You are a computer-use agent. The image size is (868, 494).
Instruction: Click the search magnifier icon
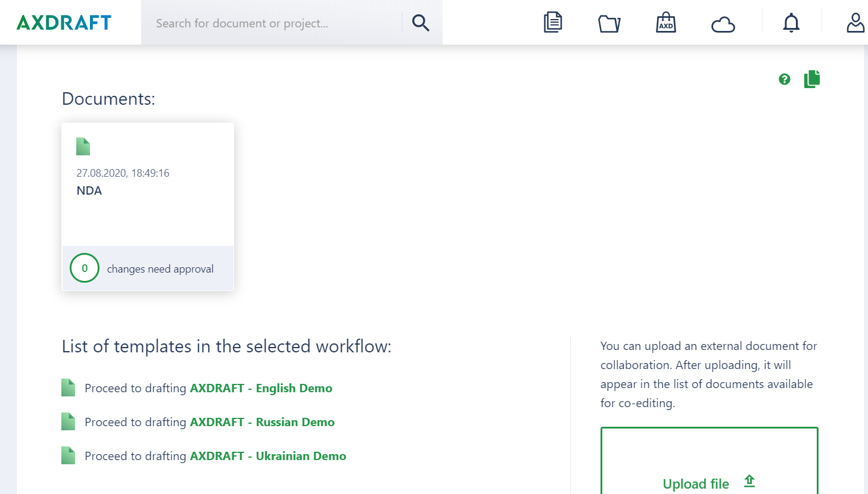pyautogui.click(x=421, y=23)
